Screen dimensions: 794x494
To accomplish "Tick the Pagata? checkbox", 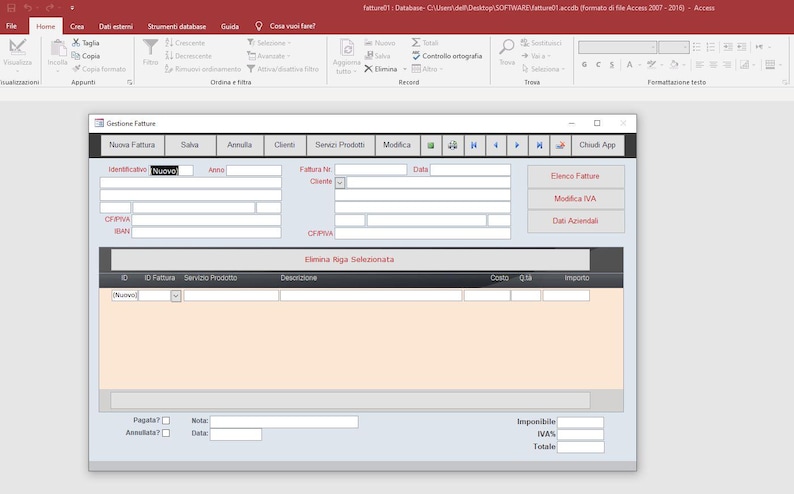I will pyautogui.click(x=166, y=421).
